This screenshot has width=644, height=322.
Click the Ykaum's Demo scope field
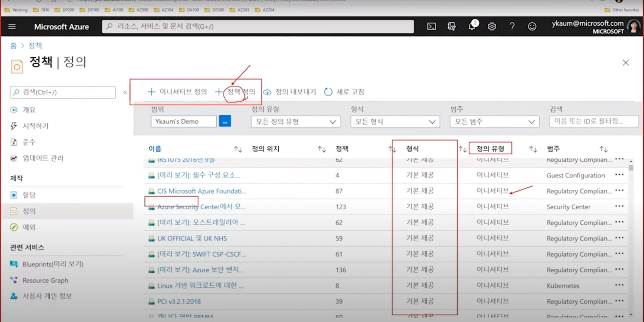(x=183, y=121)
